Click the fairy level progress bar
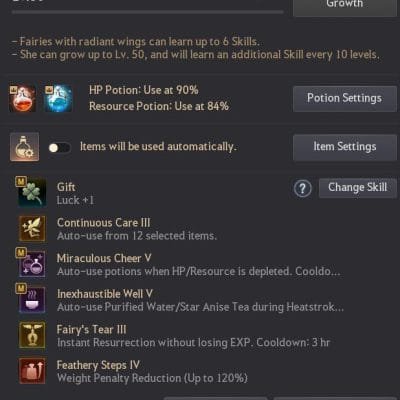The width and height of the screenshot is (400, 400). point(148,12)
